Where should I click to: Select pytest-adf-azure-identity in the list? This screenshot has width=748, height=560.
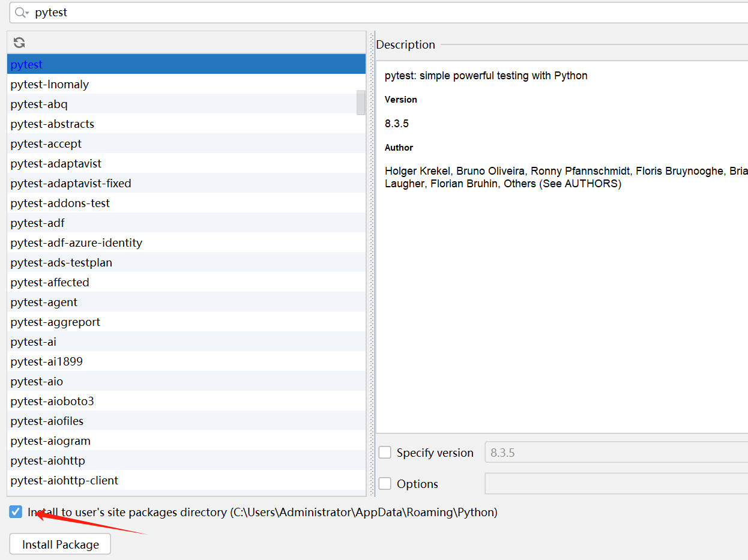(186, 242)
